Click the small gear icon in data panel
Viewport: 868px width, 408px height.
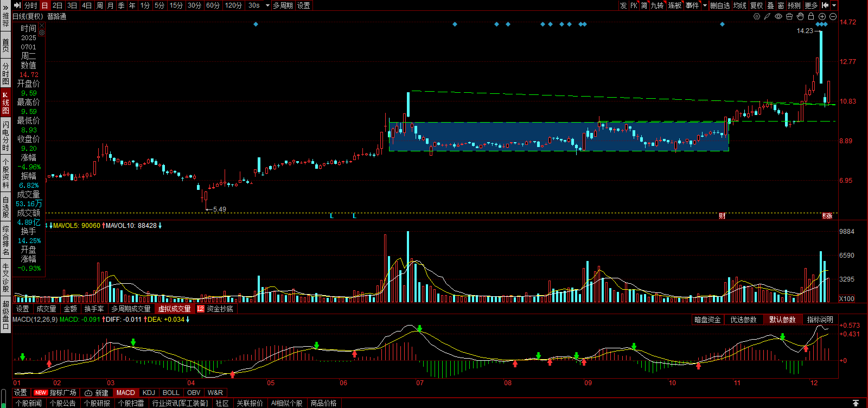coord(42,32)
